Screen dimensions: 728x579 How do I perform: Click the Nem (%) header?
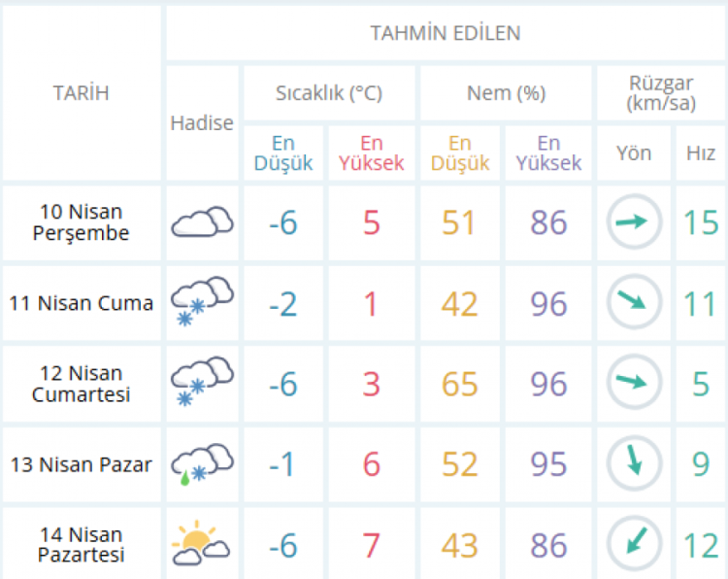coord(506,93)
